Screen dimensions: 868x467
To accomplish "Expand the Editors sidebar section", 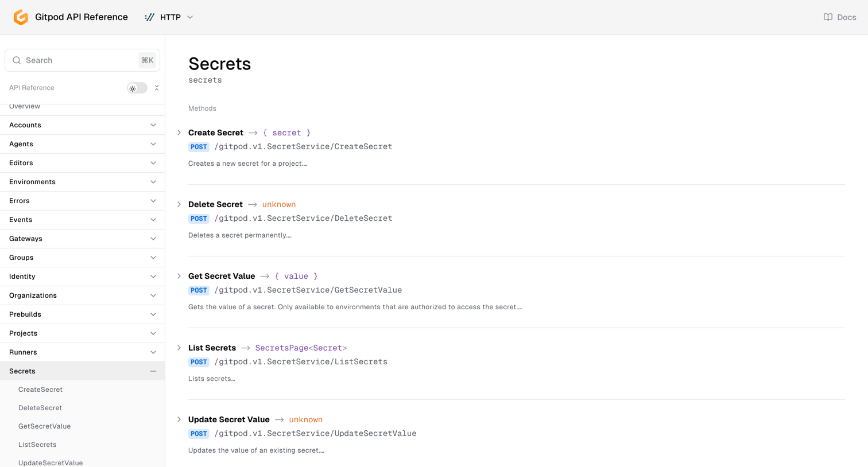I will pos(82,163).
